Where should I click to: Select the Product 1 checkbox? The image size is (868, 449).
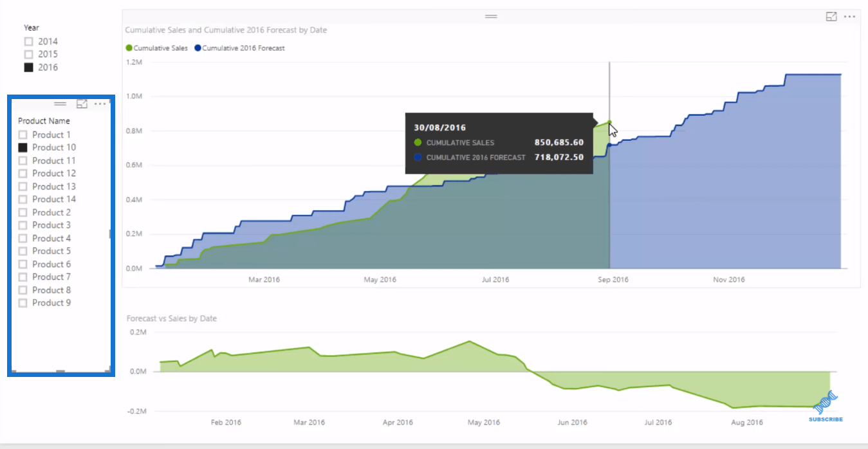tap(23, 134)
